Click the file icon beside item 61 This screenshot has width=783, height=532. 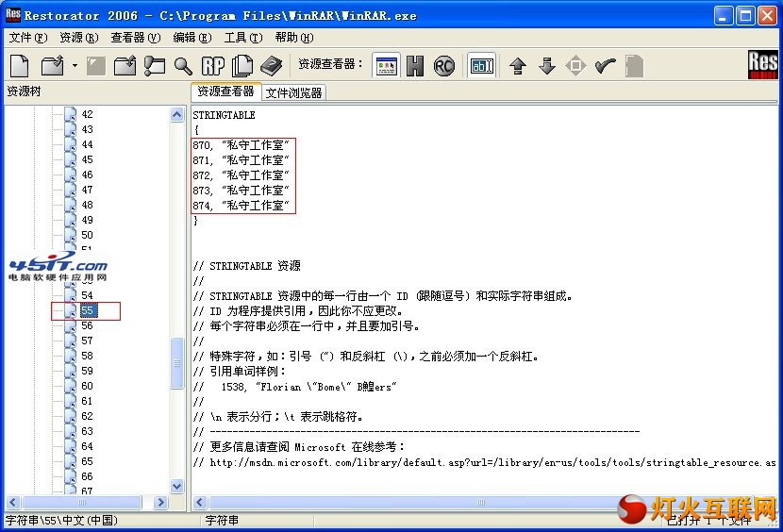tap(71, 401)
